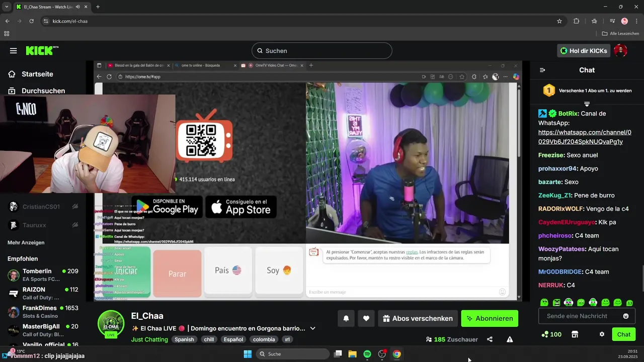Image resolution: width=644 pixels, height=362 pixels.
Task: Click chat username WoozyPatatoes
Action: [x=562, y=249]
